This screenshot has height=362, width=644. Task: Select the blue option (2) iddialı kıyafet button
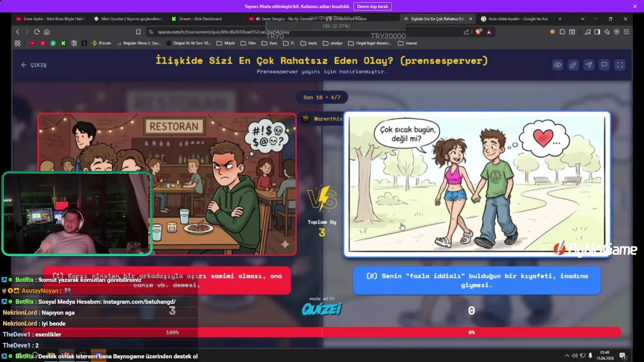[x=477, y=281]
